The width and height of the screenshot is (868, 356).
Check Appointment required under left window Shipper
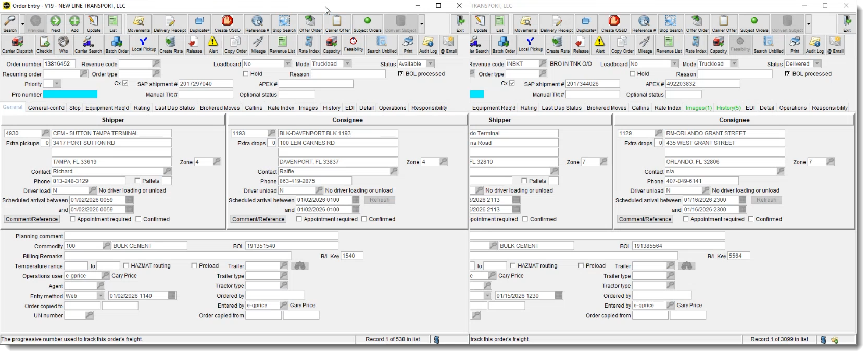pyautogui.click(x=72, y=219)
